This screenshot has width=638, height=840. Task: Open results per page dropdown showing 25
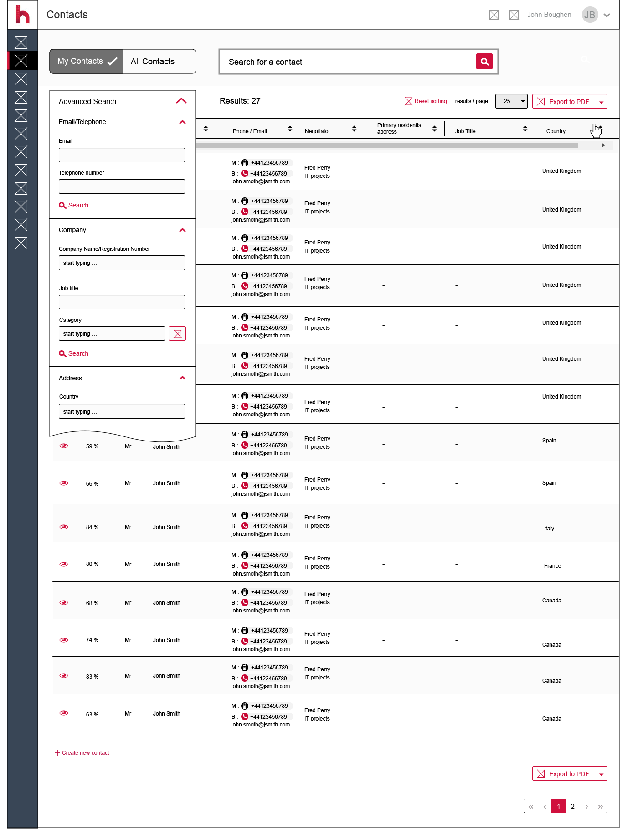(x=511, y=101)
